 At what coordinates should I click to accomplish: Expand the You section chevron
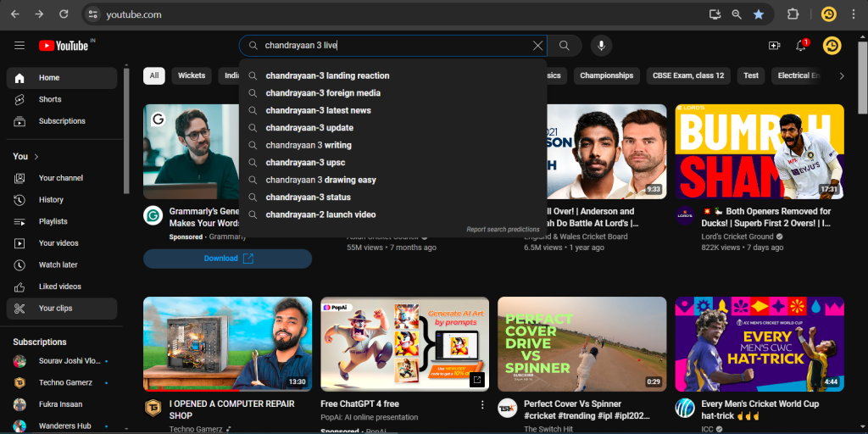36,157
